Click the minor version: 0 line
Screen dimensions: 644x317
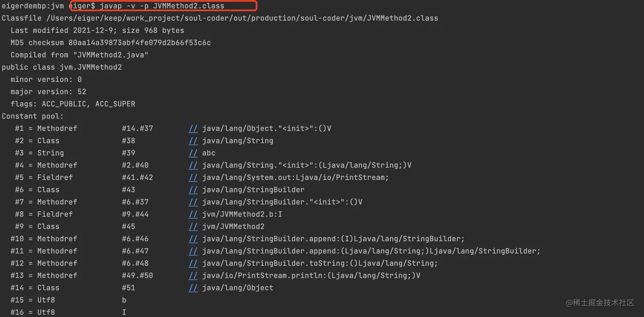click(46, 80)
